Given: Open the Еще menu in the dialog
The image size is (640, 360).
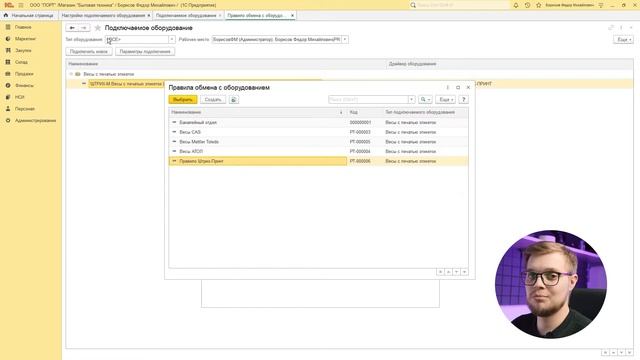Looking at the screenshot, I should click(445, 100).
